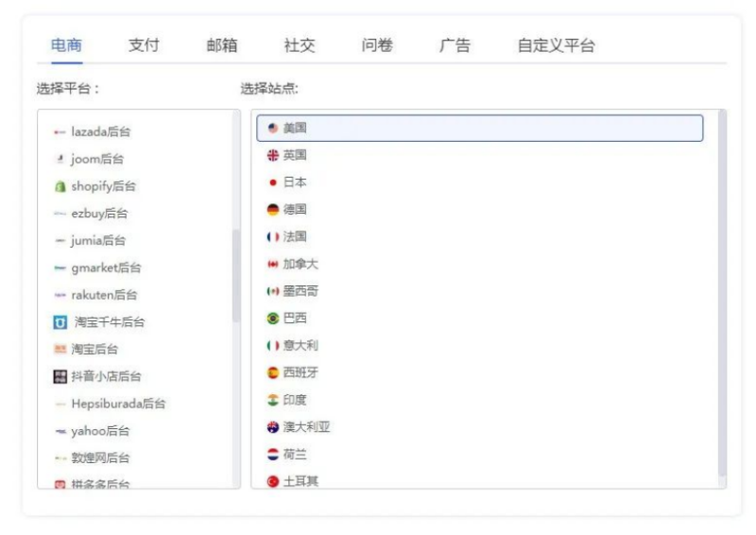Image resolution: width=756 pixels, height=535 pixels.
Task: Select rakuten后台 platform text
Action: (104, 295)
